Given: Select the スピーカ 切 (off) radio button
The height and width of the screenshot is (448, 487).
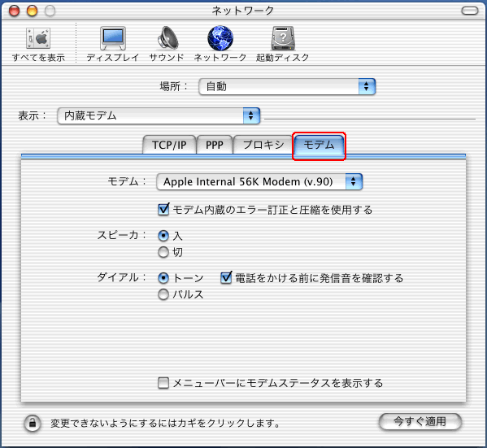Looking at the screenshot, I should pos(163,252).
